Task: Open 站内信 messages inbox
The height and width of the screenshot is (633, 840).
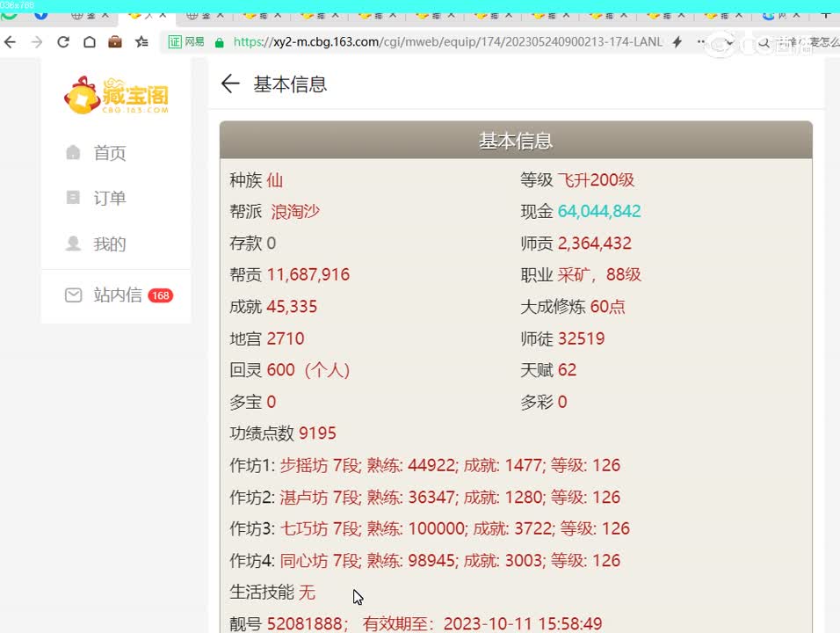Action: click(117, 295)
